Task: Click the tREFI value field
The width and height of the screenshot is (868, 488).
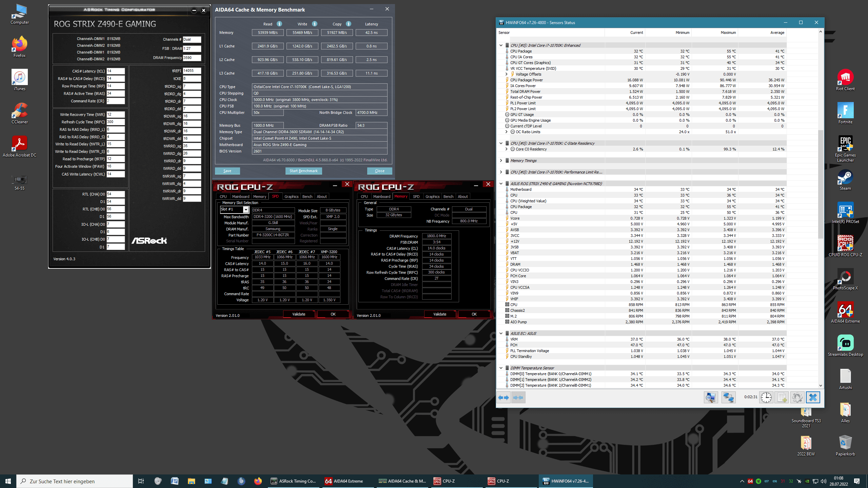Action: point(192,71)
